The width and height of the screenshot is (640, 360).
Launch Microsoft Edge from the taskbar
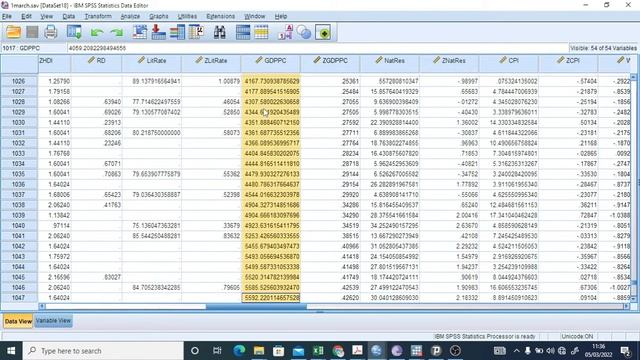pyautogui.click(x=239, y=351)
